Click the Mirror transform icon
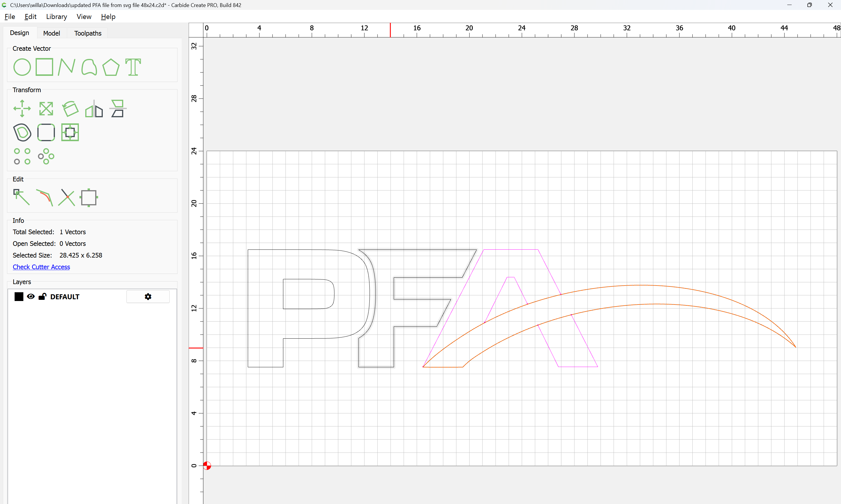841x504 pixels. point(94,109)
